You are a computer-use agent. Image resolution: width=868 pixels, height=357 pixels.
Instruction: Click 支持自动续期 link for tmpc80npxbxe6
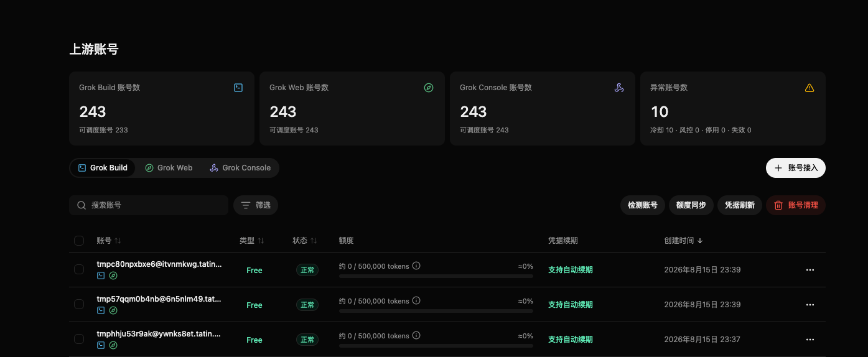click(x=571, y=270)
